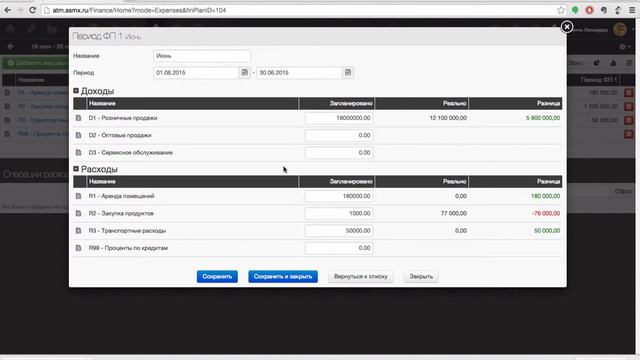Edit planned amount for R3 - Транспортные расходы

[x=339, y=231]
